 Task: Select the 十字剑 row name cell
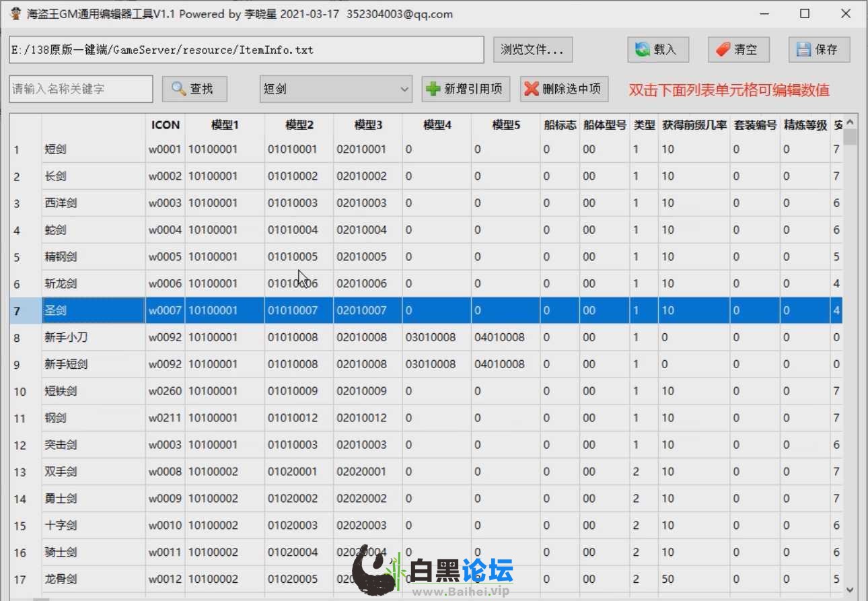pos(94,526)
